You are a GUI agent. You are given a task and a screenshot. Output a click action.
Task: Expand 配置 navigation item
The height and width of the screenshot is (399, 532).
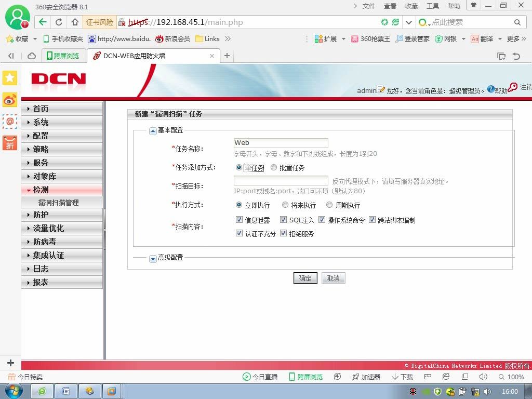pyautogui.click(x=62, y=136)
